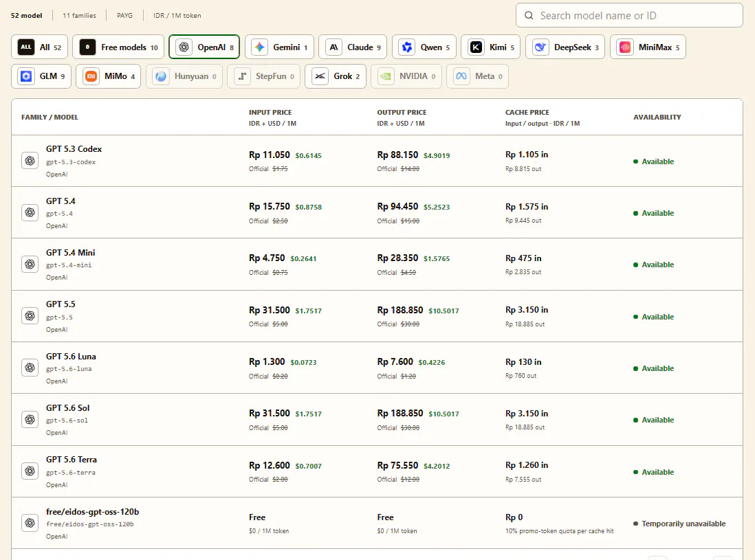Click the Hunyuan filter chip
This screenshot has width=755, height=560.
click(184, 76)
